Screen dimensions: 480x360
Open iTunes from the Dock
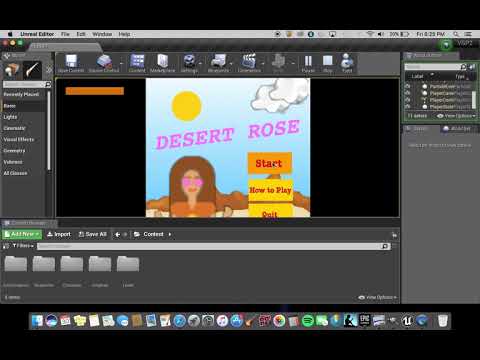[x=222, y=321]
